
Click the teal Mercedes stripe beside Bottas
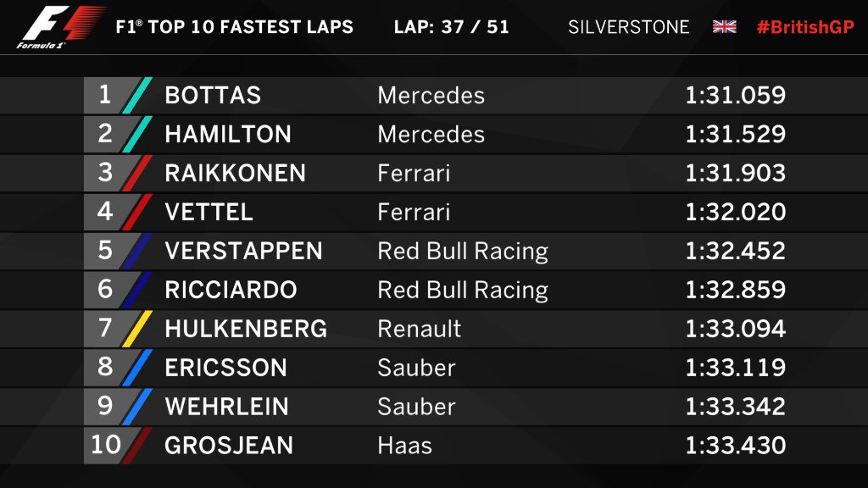point(136,95)
